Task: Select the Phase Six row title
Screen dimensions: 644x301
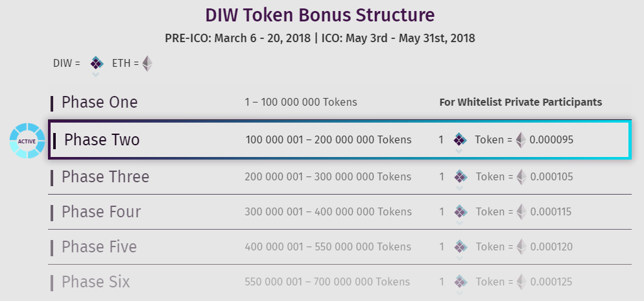Action: point(95,282)
